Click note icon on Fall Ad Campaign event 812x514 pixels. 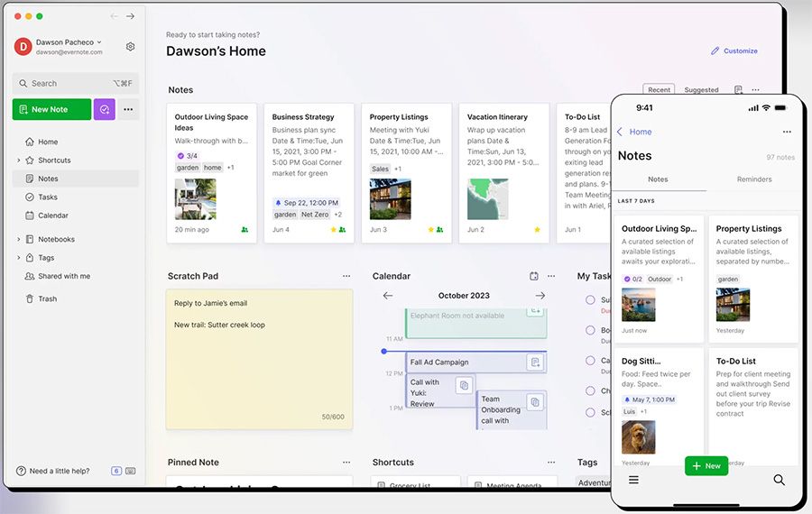click(x=535, y=362)
